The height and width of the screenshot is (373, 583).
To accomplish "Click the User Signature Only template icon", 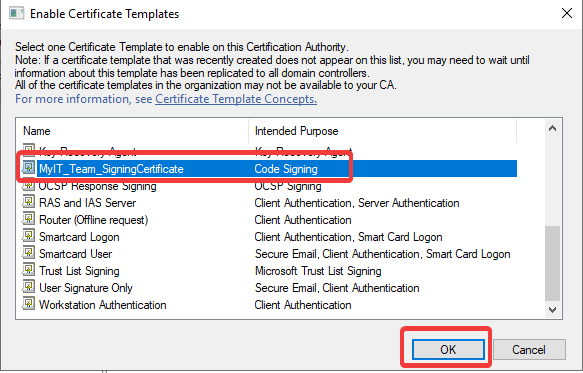I will click(28, 287).
